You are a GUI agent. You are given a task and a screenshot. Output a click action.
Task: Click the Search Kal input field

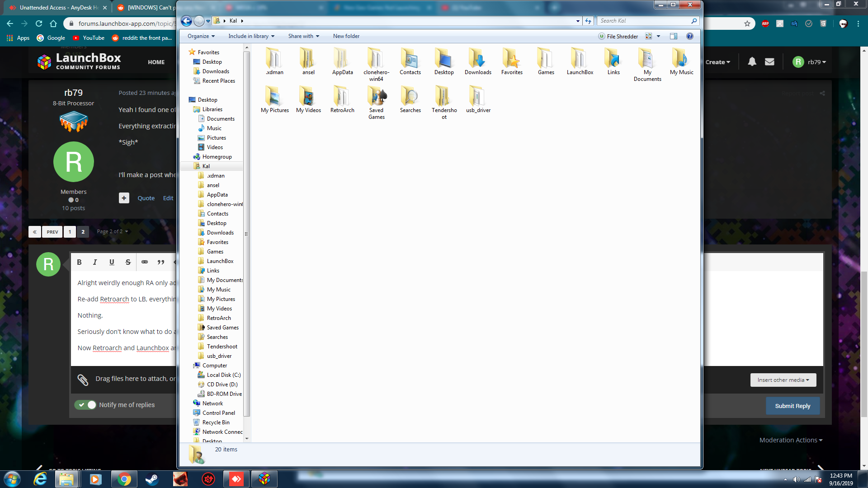[x=644, y=21]
